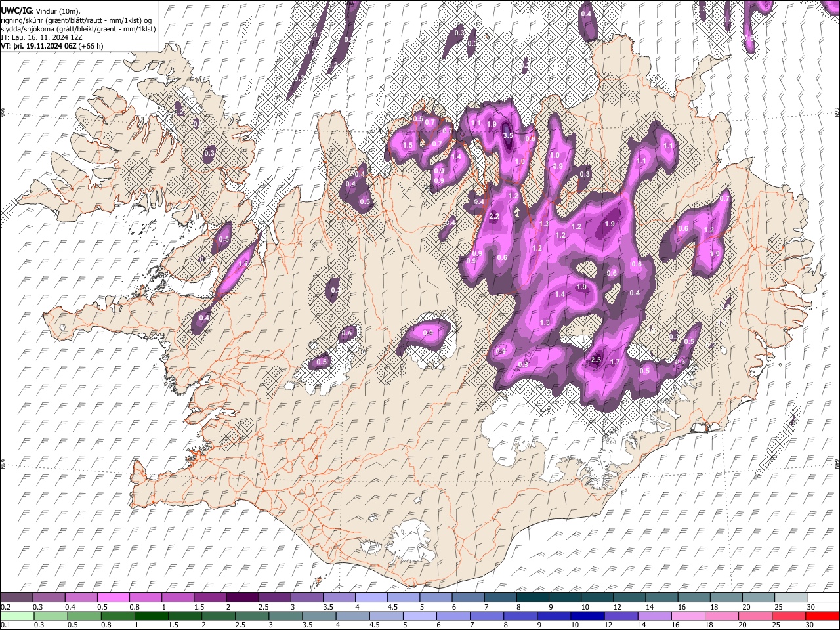This screenshot has width=840, height=630.
Task: Click the rain legend swatch for 12–14 mm
Action: pyautogui.click(x=622, y=616)
